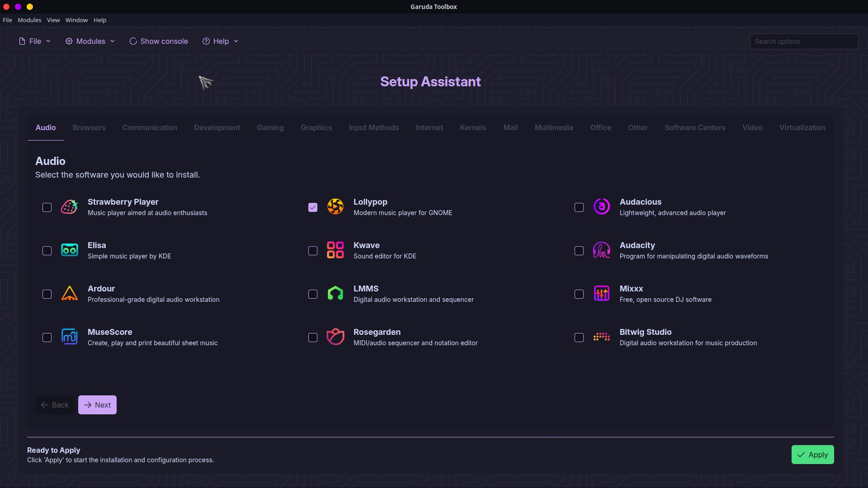Image resolution: width=868 pixels, height=488 pixels.
Task: Go to the Video tab
Action: [752, 128]
